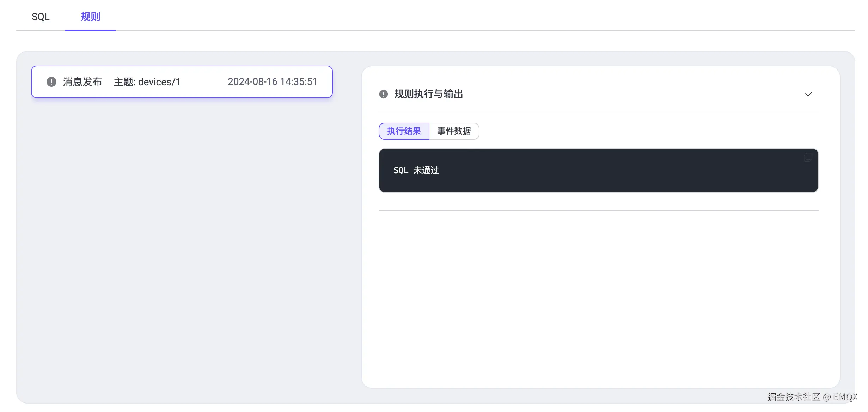Click the downward chevron on the output section
This screenshot has width=868, height=412.
click(808, 94)
